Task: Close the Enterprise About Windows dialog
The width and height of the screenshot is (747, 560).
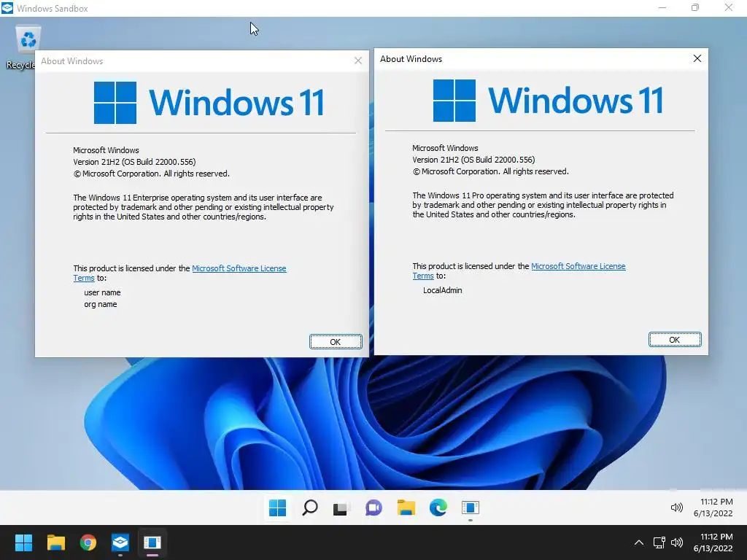Action: 358,61
